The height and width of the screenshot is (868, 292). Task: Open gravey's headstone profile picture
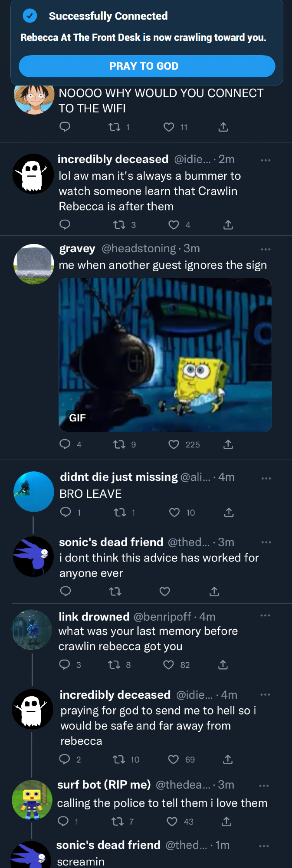[x=34, y=264]
